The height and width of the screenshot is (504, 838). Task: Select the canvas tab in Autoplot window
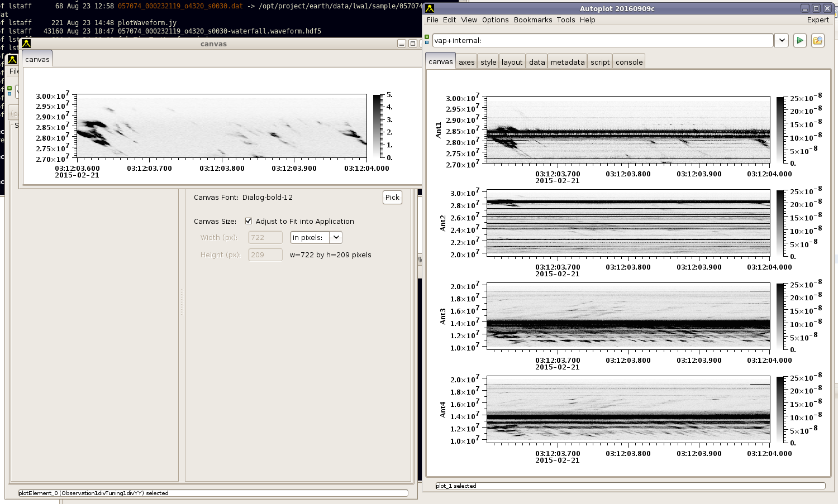point(440,61)
